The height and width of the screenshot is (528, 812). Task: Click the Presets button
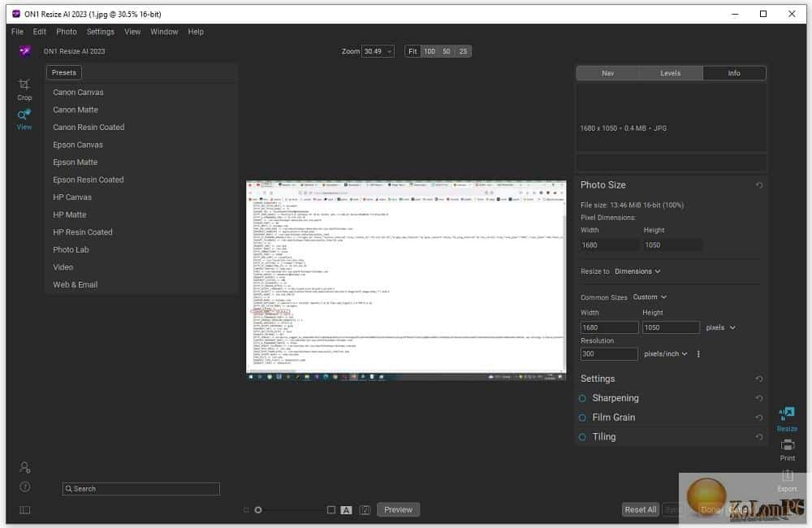pyautogui.click(x=64, y=72)
